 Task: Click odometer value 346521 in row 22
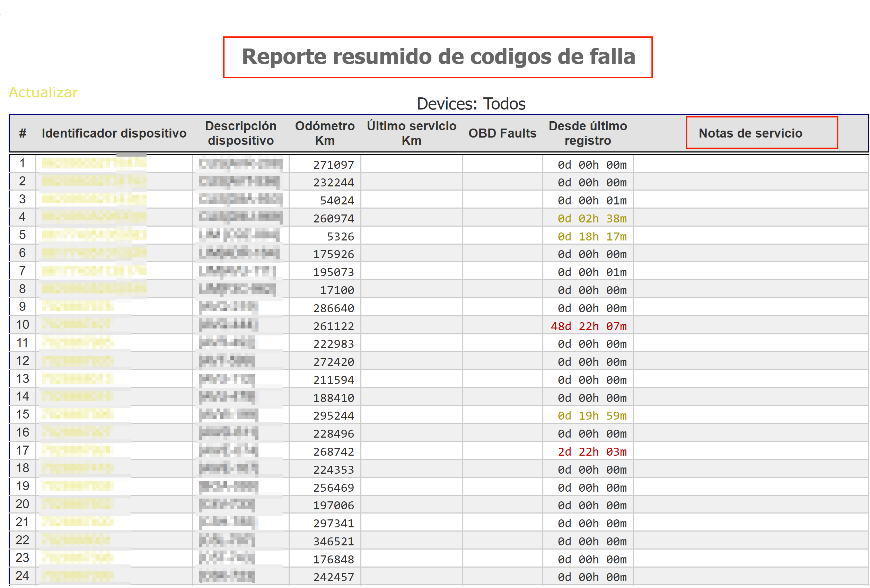[334, 542]
